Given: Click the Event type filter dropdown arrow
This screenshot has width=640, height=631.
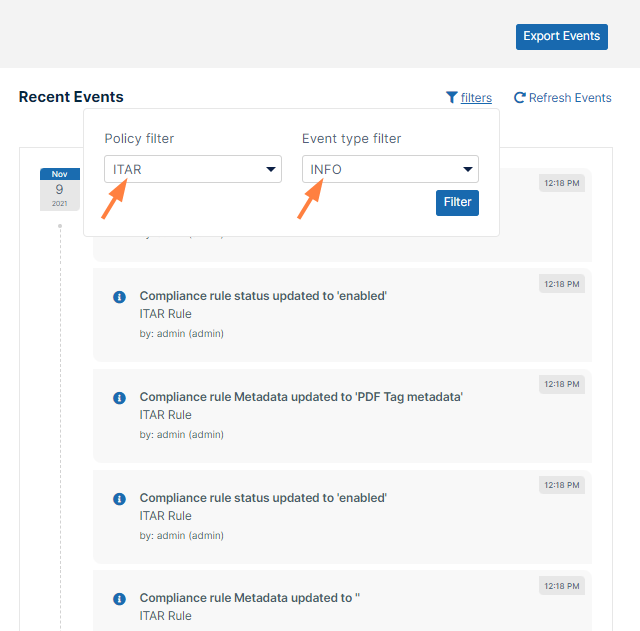Looking at the screenshot, I should coord(468,169).
